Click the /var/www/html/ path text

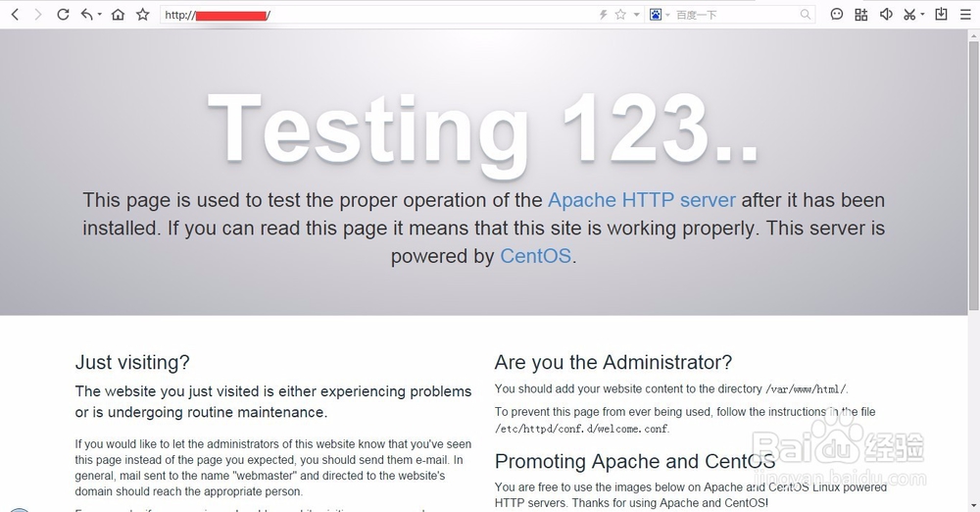[x=807, y=389]
